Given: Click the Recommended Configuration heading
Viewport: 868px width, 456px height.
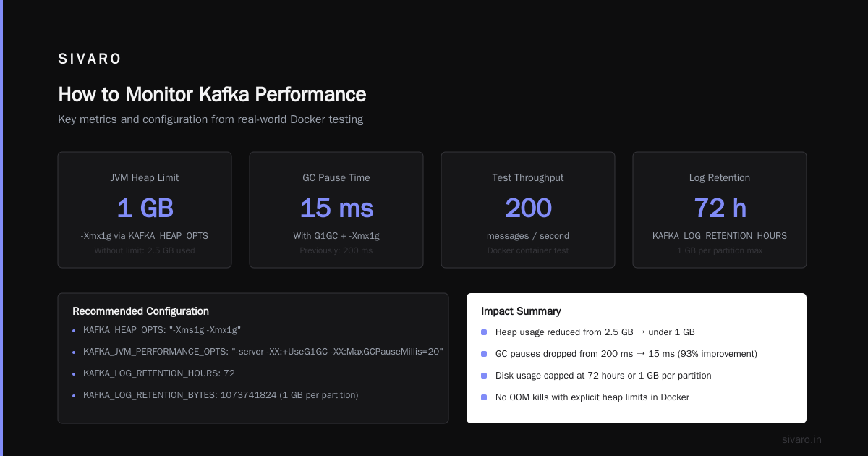Looking at the screenshot, I should pyautogui.click(x=140, y=311).
